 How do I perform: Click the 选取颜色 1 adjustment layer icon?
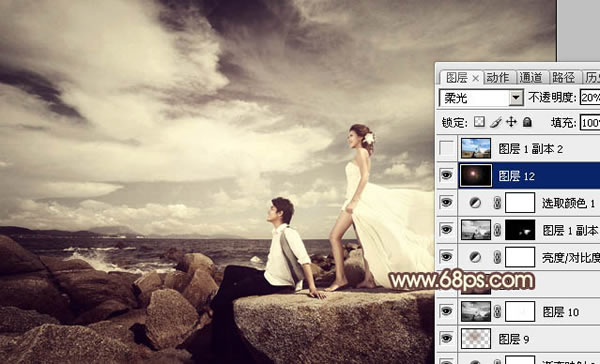[x=475, y=203]
